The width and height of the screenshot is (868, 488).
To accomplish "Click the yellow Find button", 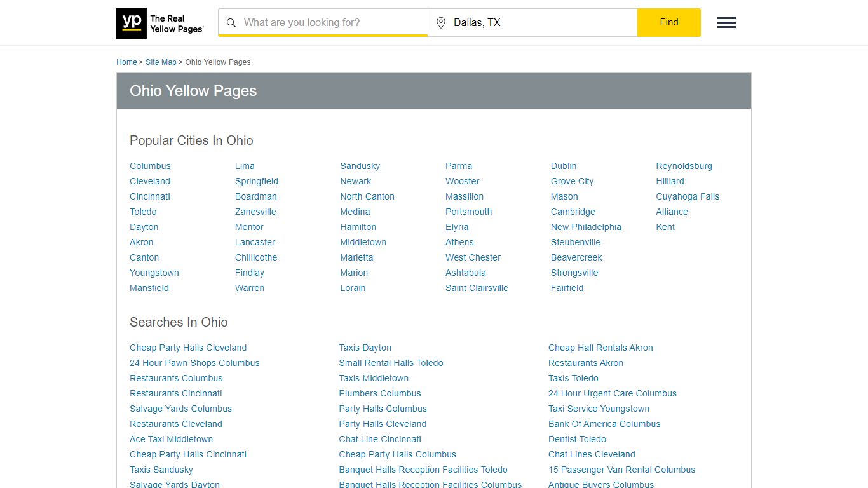I will tap(669, 22).
